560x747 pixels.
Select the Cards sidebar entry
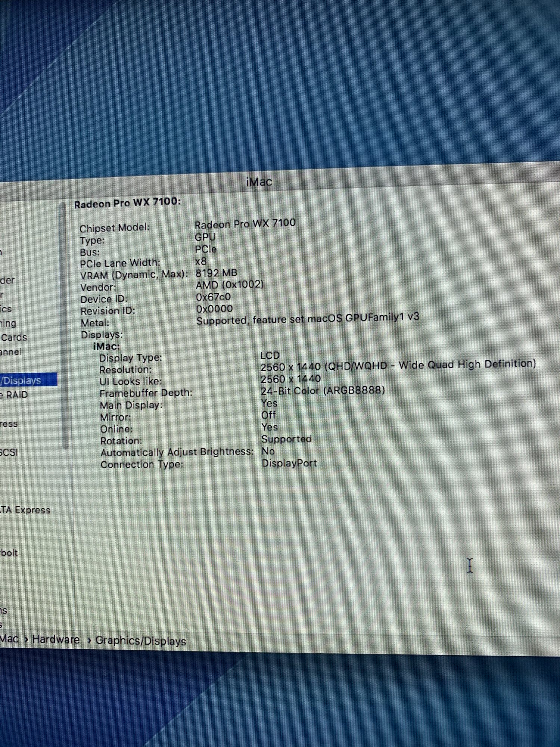(x=14, y=337)
